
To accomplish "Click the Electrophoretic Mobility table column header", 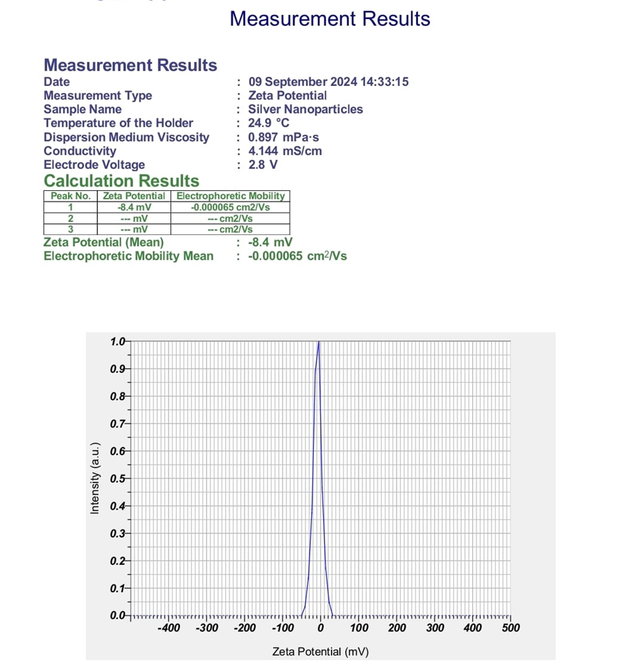I will pyautogui.click(x=230, y=196).
